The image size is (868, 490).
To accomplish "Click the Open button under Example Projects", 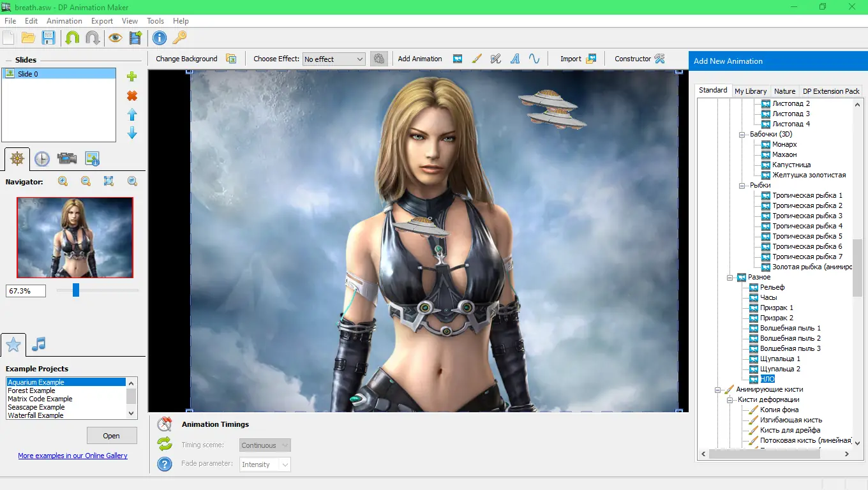I will click(112, 435).
